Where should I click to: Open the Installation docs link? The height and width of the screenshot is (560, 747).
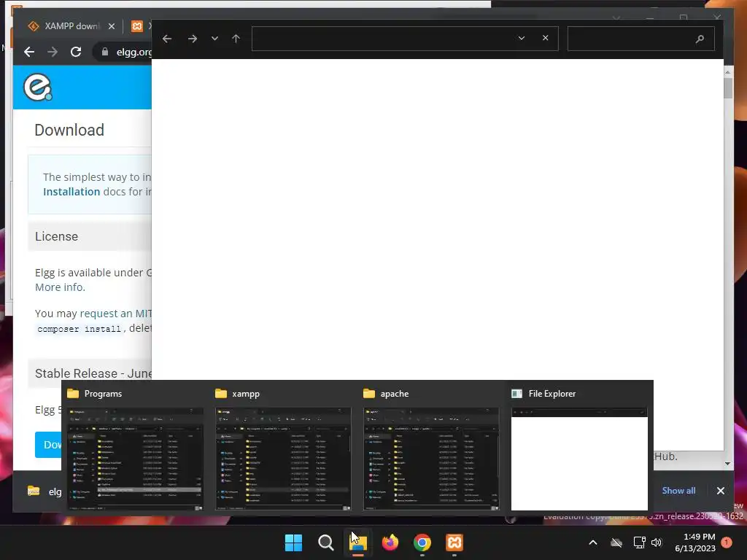(x=71, y=192)
